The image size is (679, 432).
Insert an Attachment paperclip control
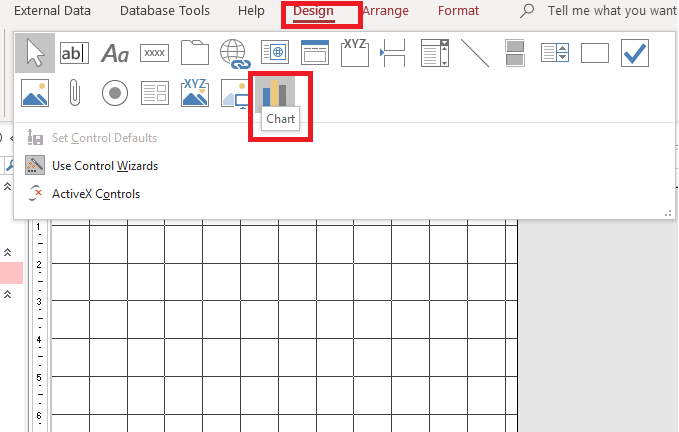(74, 93)
